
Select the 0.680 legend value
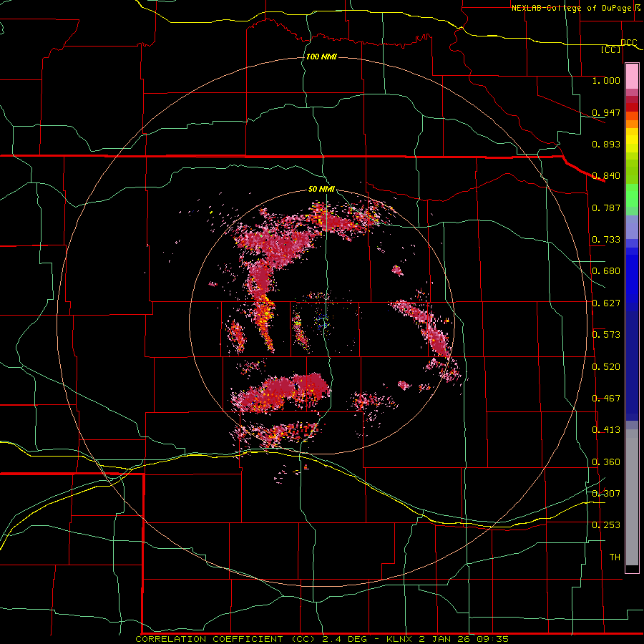[606, 271]
